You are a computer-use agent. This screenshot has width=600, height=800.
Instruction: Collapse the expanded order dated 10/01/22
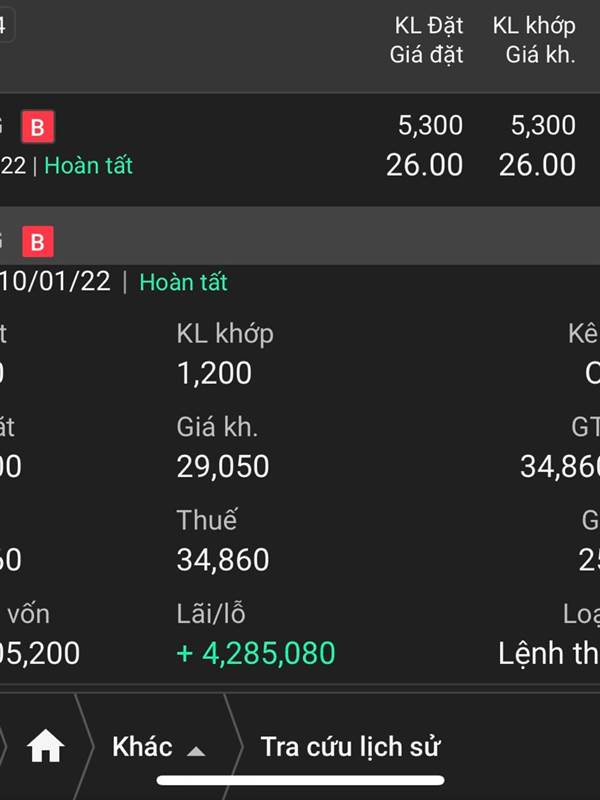(x=300, y=236)
